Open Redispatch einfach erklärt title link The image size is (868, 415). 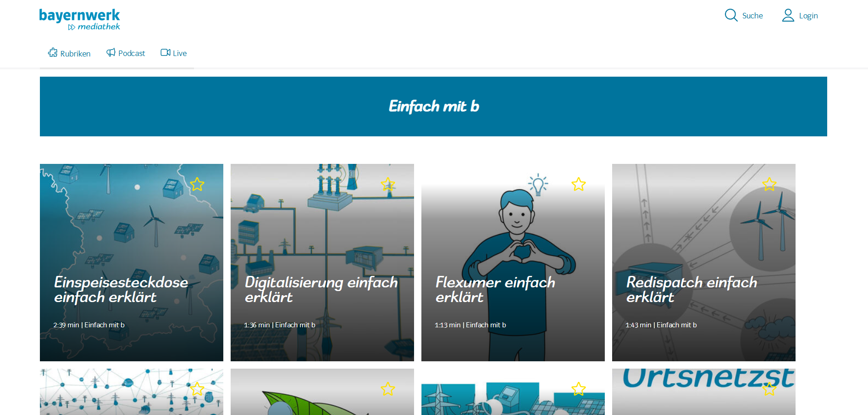pyautogui.click(x=691, y=290)
